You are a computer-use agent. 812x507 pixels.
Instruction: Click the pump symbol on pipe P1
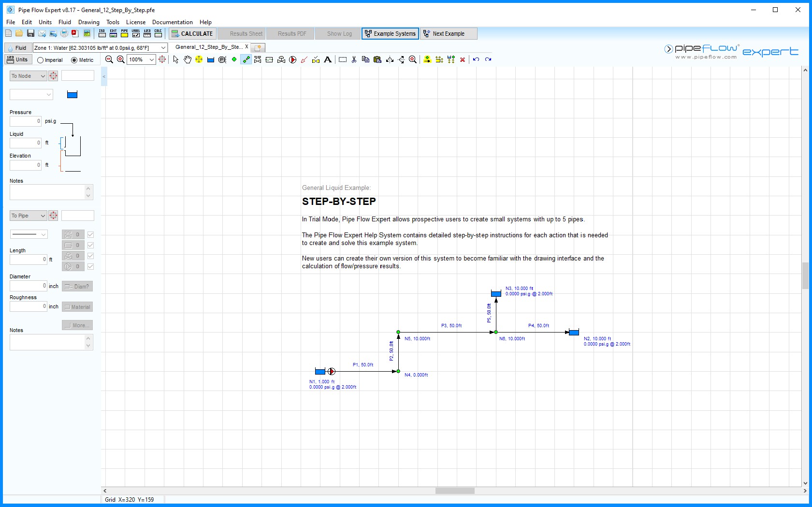tap(332, 371)
